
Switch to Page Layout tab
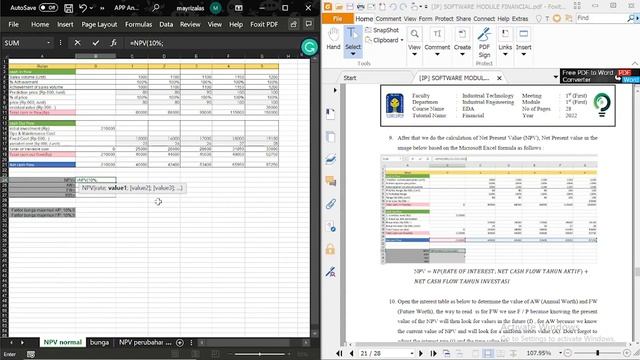[99, 24]
